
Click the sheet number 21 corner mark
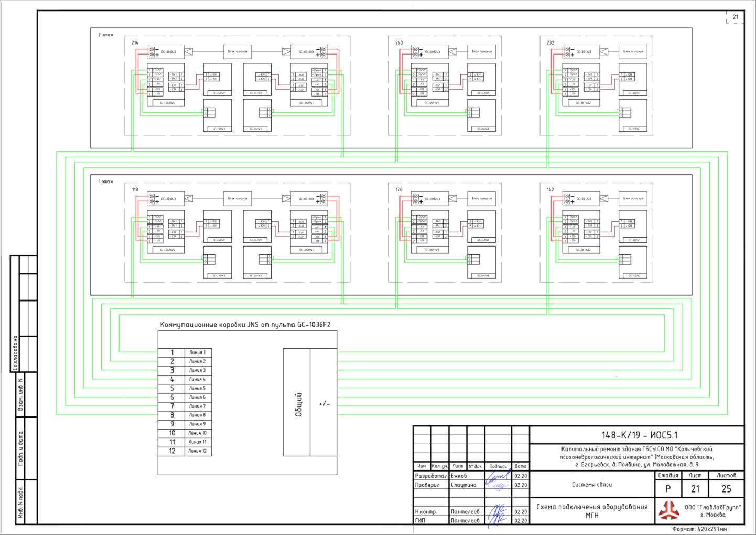pyautogui.click(x=735, y=17)
